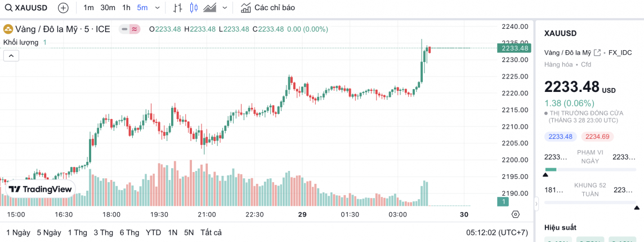Add a symbol to compare with plus icon
Image resolution: width=644 pixels, height=242 pixels.
pyautogui.click(x=63, y=8)
